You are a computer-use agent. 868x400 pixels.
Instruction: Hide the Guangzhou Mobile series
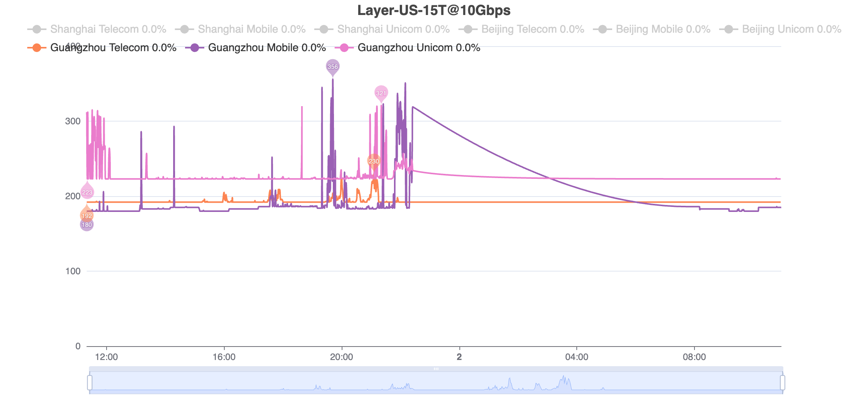click(256, 48)
